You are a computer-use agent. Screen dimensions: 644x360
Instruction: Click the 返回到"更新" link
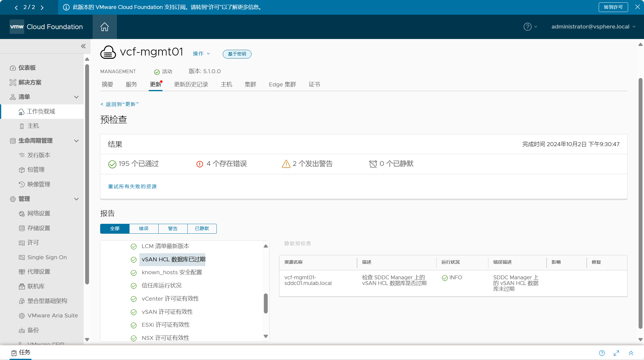(119, 104)
